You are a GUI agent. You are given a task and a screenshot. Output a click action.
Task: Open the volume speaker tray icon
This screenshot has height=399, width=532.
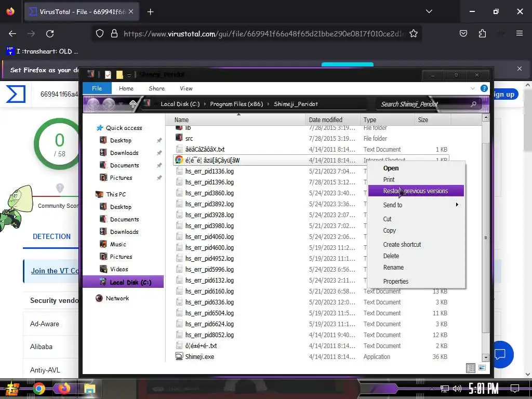[x=457, y=389]
